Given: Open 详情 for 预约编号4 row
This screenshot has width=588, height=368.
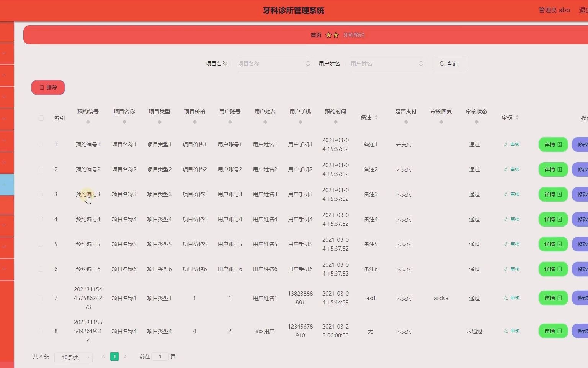Looking at the screenshot, I should click(x=553, y=219).
